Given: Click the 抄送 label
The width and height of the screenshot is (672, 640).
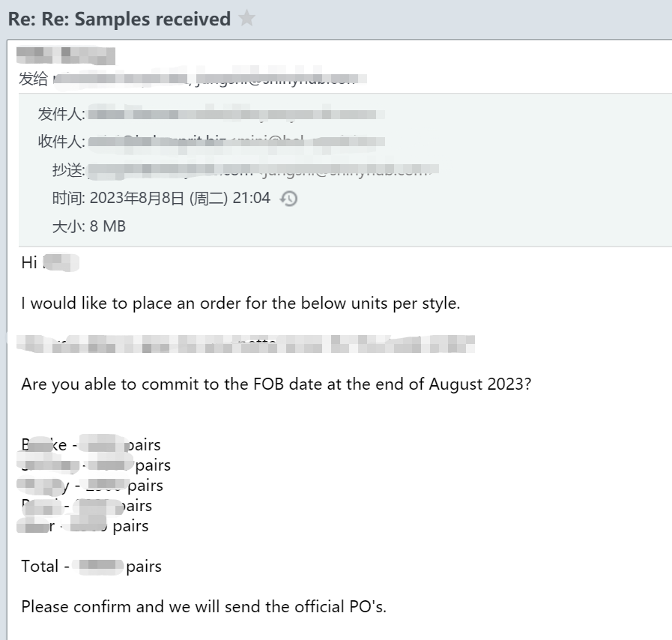Looking at the screenshot, I should [69, 170].
